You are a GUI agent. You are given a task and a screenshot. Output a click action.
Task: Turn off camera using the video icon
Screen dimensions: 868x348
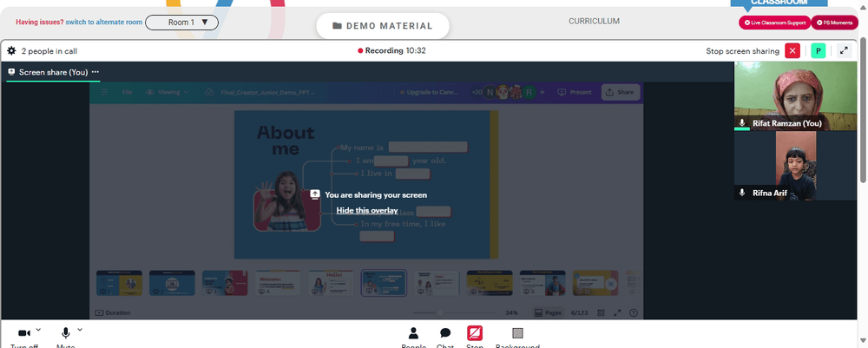coord(23,333)
